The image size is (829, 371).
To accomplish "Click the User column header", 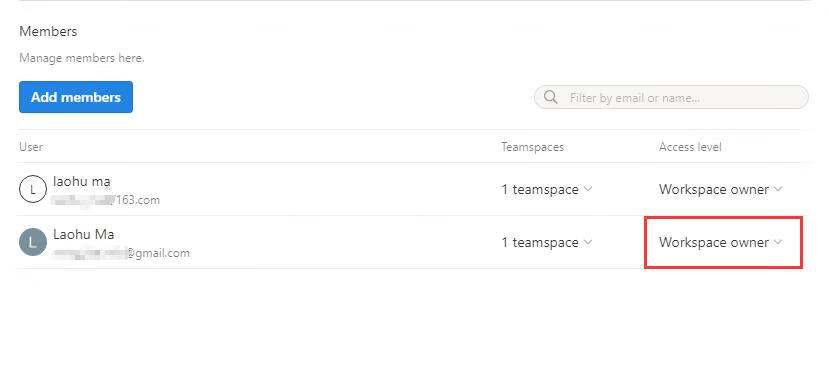I will [31, 146].
